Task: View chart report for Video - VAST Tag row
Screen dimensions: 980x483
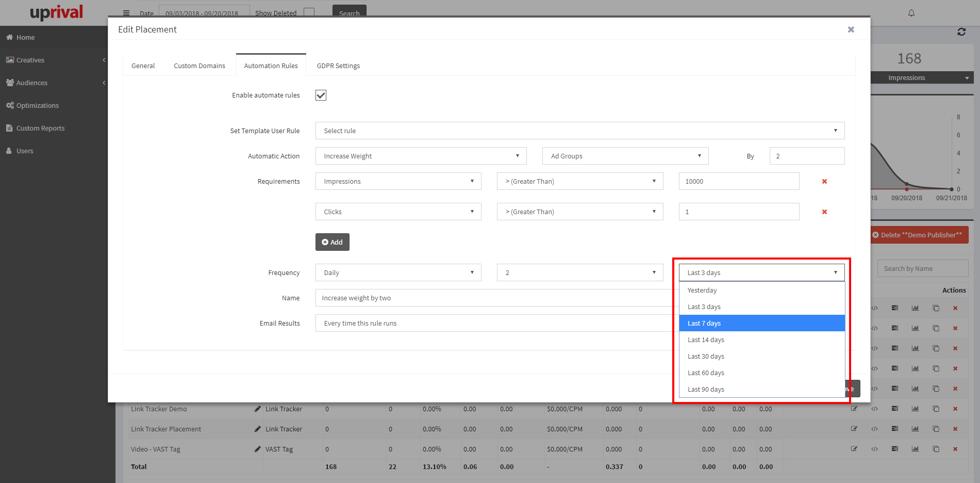Action: [915, 449]
